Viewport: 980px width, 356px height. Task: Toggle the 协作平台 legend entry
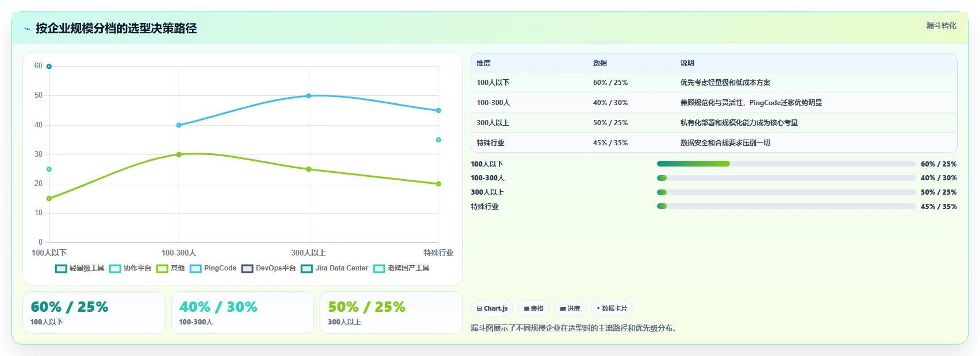[x=130, y=268]
